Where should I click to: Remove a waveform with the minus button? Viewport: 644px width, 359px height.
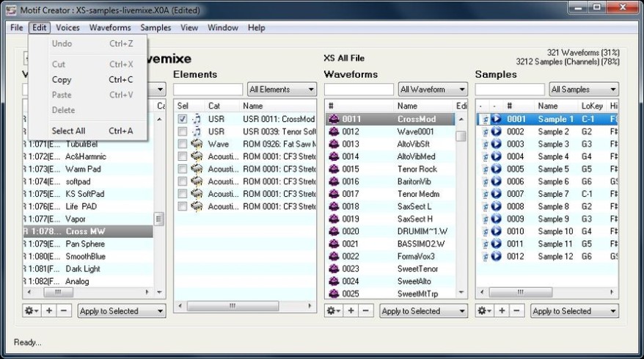pos(366,311)
